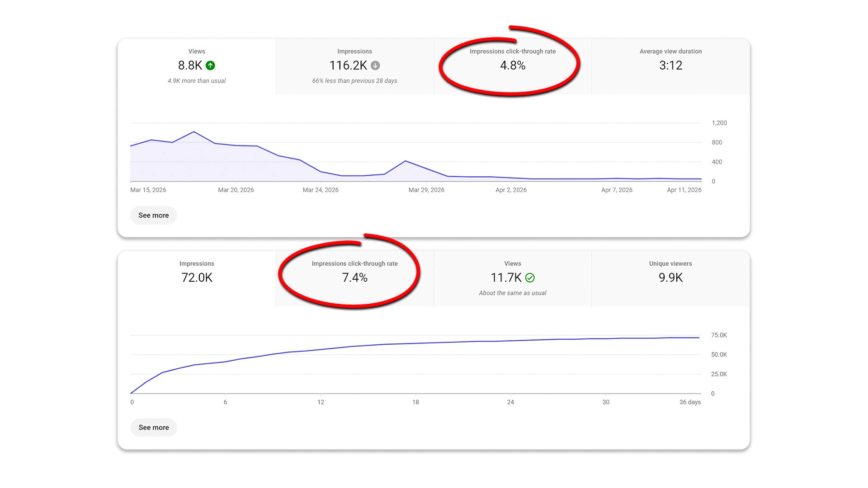Screen dimensions: 868x488
Task: Switch to the Unique viewers tab
Action: pyautogui.click(x=670, y=278)
